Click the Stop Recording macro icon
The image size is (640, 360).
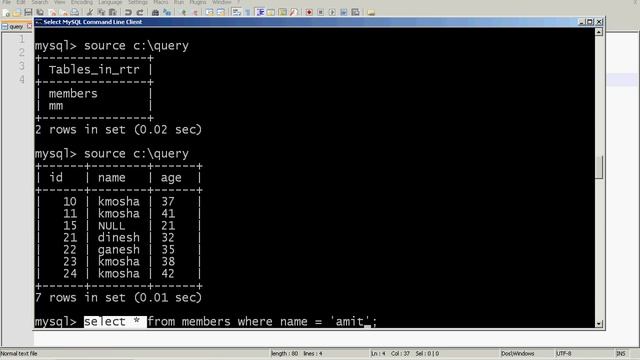pos(320,12)
